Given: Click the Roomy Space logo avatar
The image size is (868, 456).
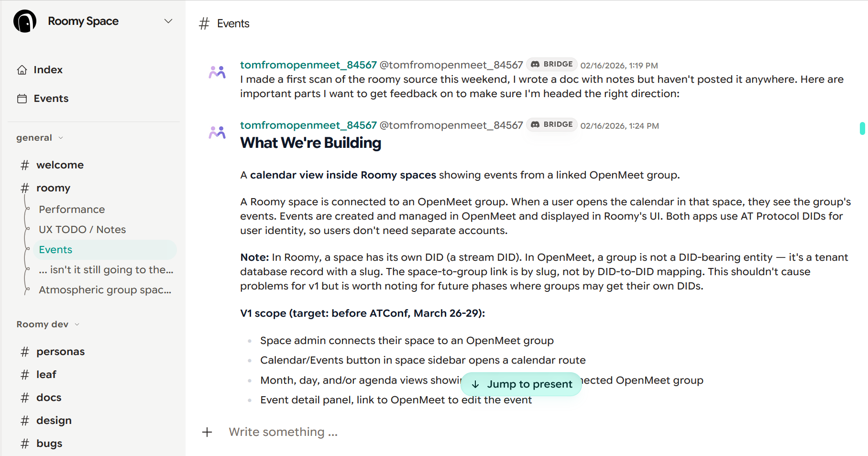Looking at the screenshot, I should (x=25, y=22).
